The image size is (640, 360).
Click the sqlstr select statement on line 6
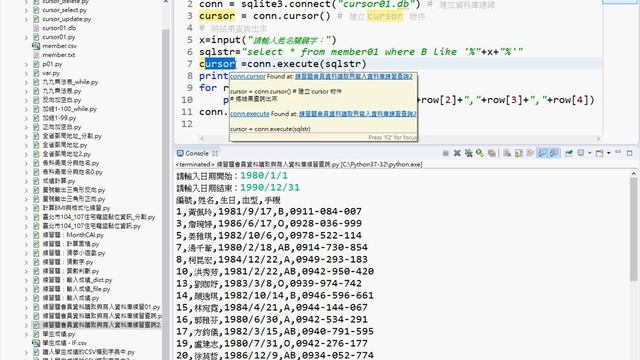tap(361, 52)
